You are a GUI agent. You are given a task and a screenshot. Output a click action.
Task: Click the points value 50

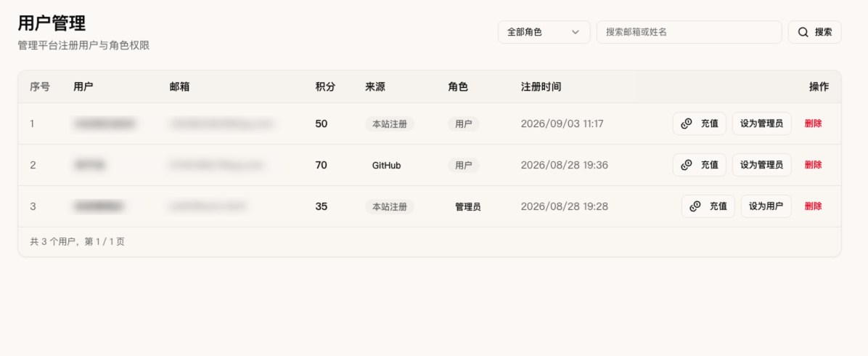[321, 124]
